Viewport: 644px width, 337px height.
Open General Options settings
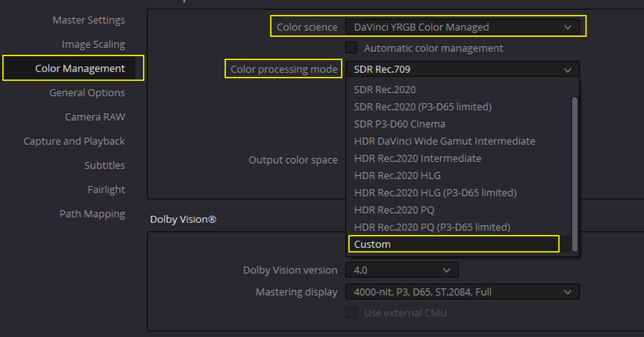(87, 93)
